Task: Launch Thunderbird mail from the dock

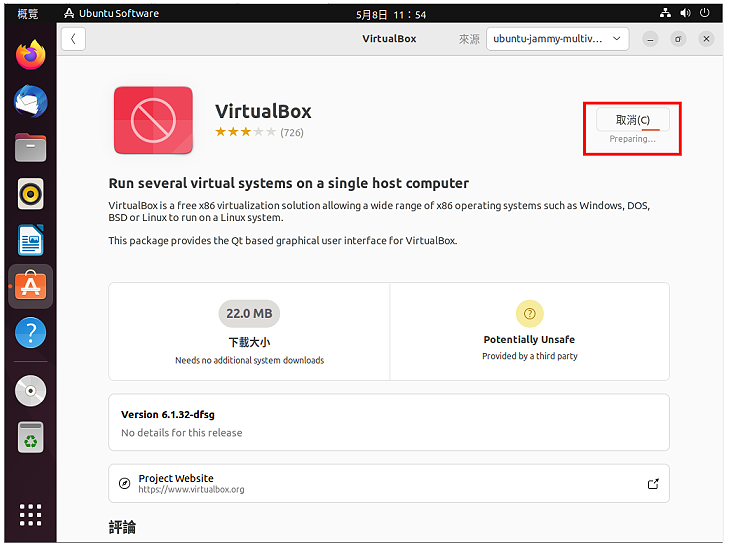Action: pyautogui.click(x=30, y=101)
